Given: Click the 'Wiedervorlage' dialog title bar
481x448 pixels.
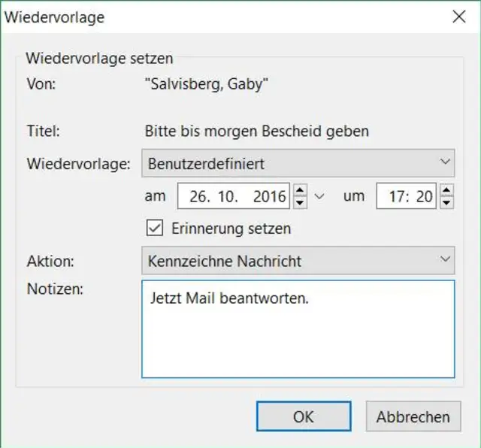Looking at the screenshot, I should coord(225,17).
